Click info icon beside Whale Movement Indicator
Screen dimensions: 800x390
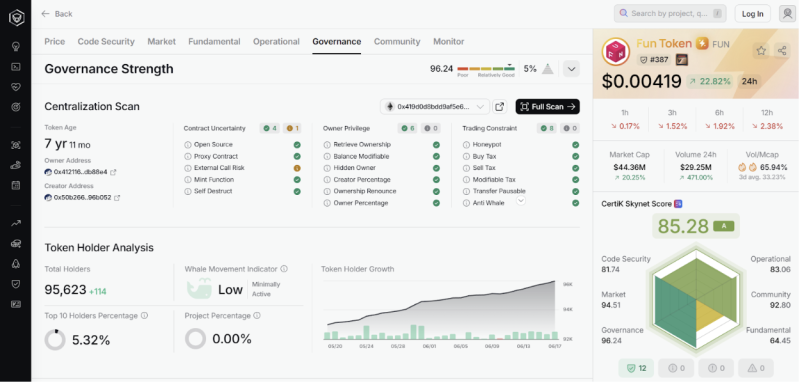[x=284, y=269]
